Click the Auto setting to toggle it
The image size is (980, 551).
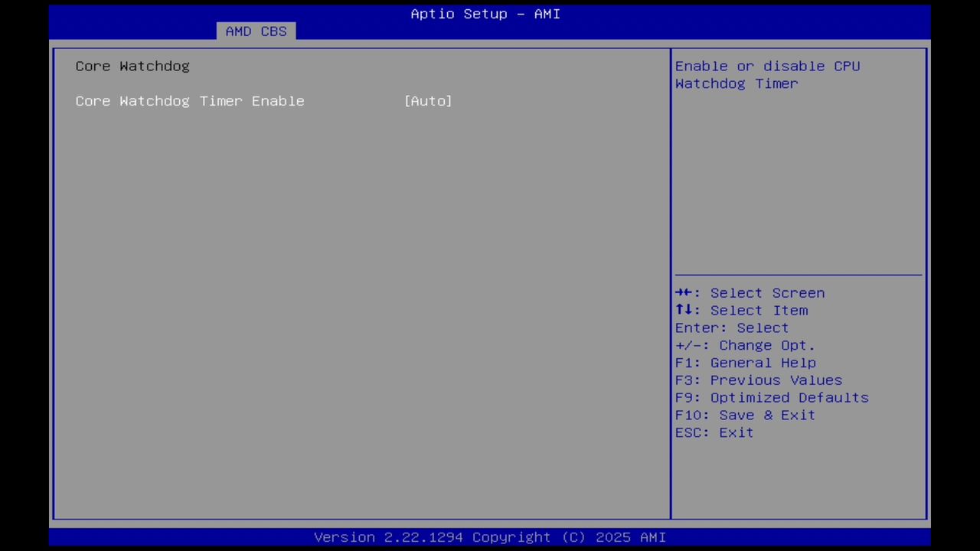tap(428, 100)
